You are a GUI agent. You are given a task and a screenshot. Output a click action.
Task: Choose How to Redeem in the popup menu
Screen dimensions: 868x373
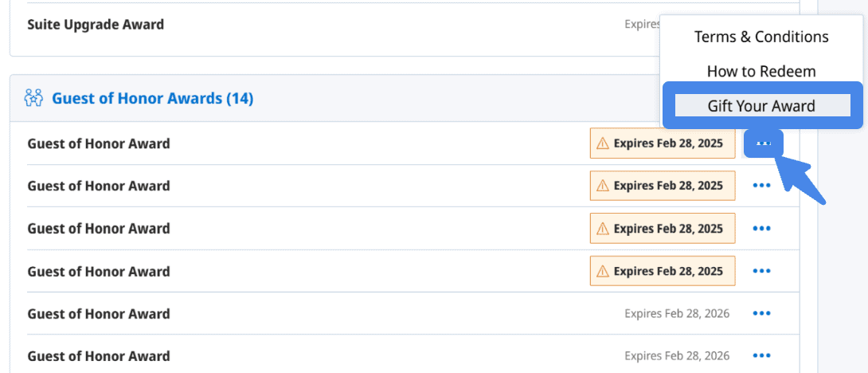click(x=761, y=71)
